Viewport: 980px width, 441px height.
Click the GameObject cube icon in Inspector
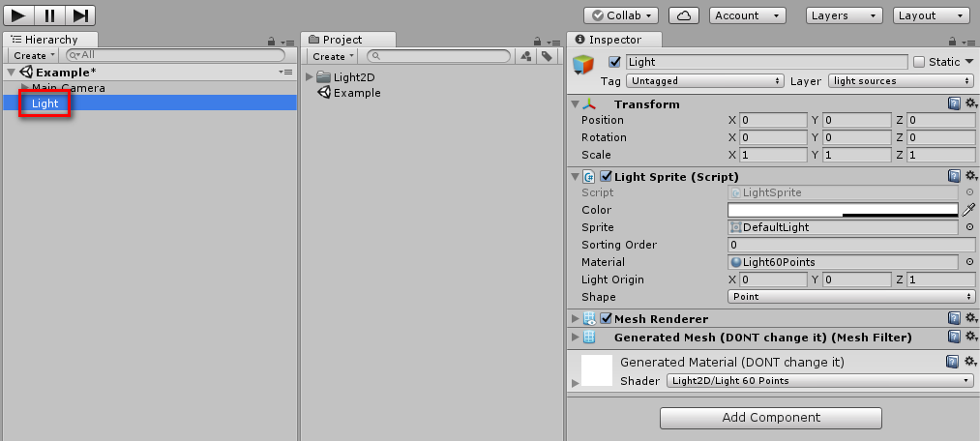[583, 65]
